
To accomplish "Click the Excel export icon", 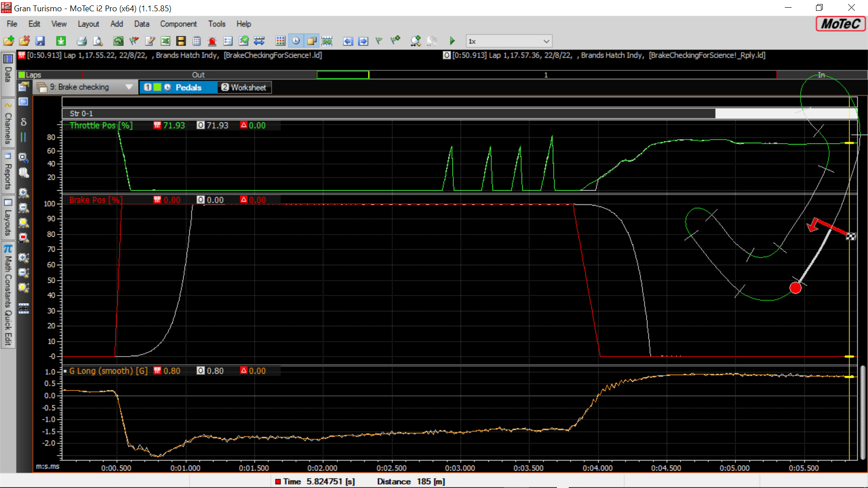I will tap(165, 41).
